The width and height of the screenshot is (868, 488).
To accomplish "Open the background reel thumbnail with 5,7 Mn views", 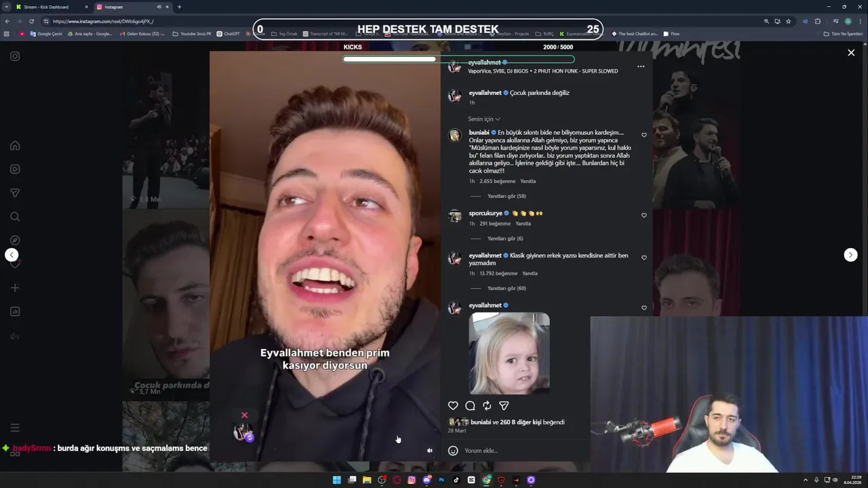I will tap(166, 303).
